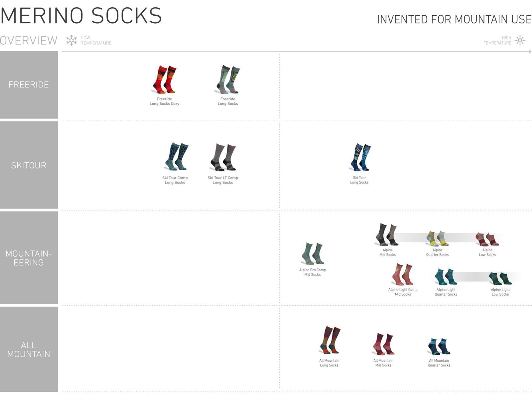
Task: Open the blue Ski Tour Long Socks image
Action: (360, 157)
